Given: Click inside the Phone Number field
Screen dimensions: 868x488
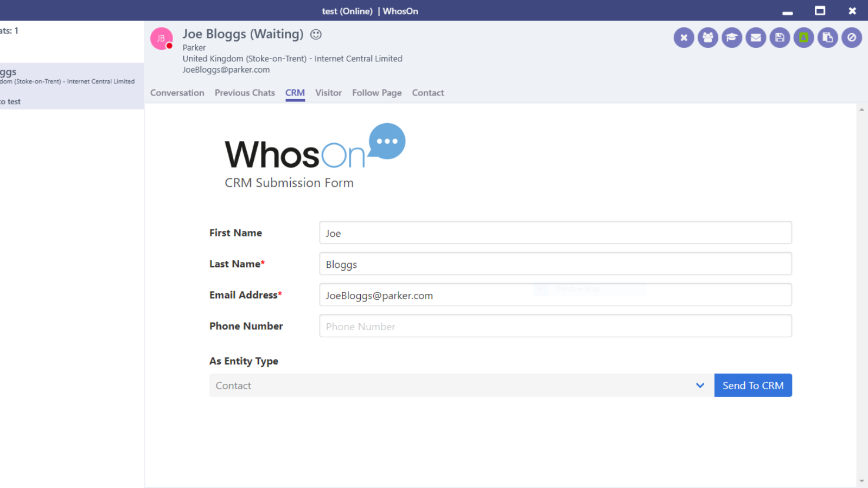Looking at the screenshot, I should click(555, 326).
